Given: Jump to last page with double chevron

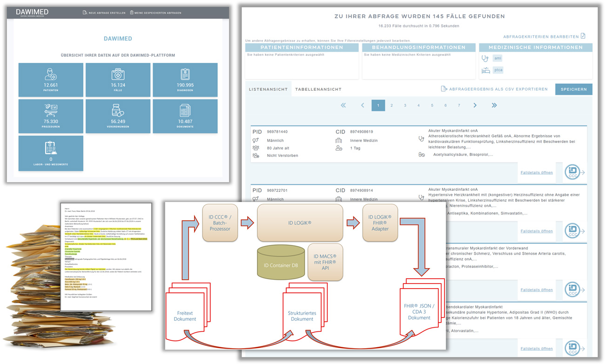Looking at the screenshot, I should pos(494,106).
